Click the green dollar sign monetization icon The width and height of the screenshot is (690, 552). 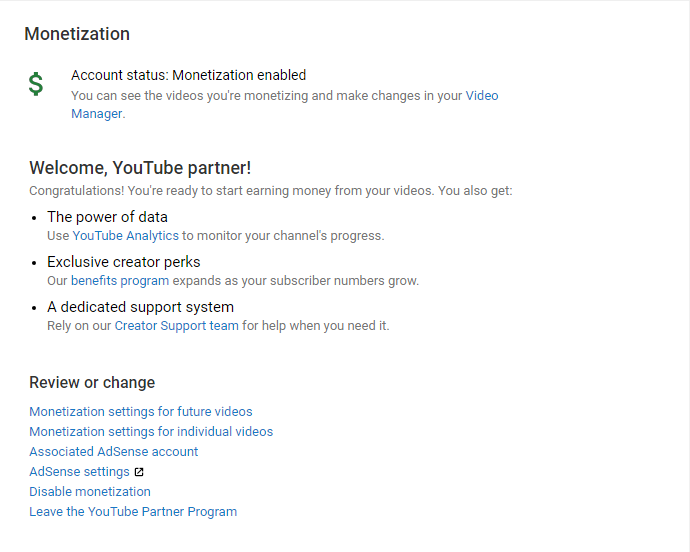click(x=36, y=84)
